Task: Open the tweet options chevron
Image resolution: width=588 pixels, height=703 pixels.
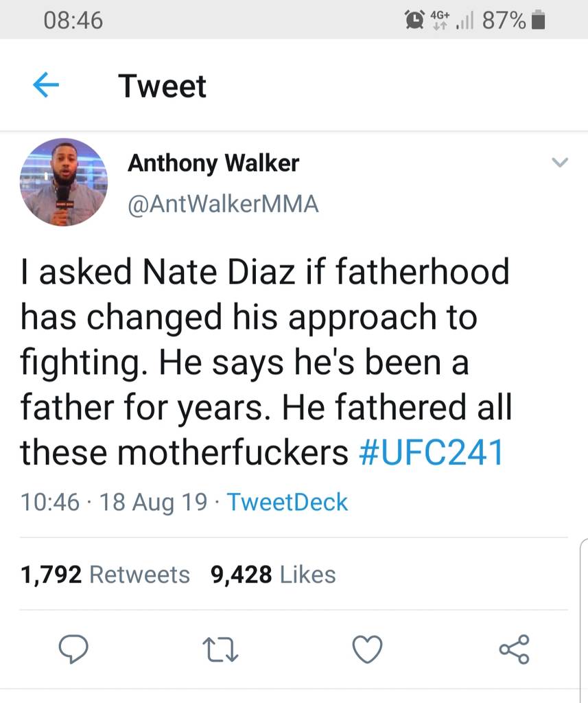Action: (560, 163)
